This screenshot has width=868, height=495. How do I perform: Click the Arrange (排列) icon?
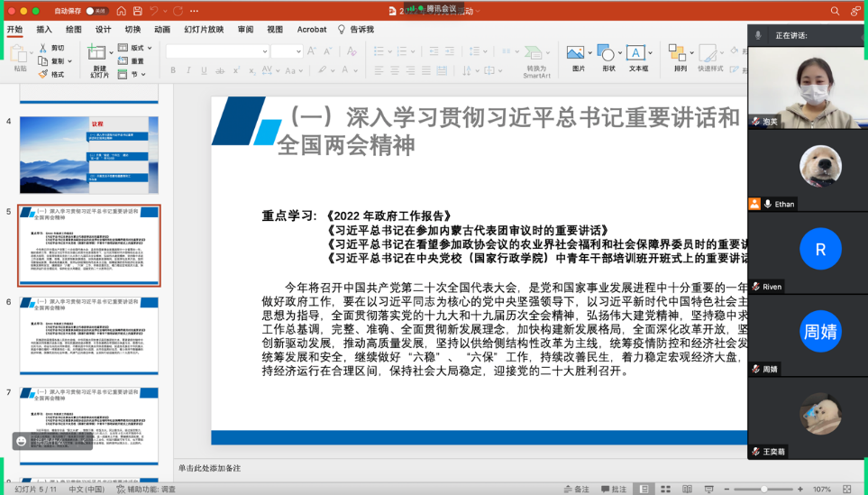pos(681,54)
